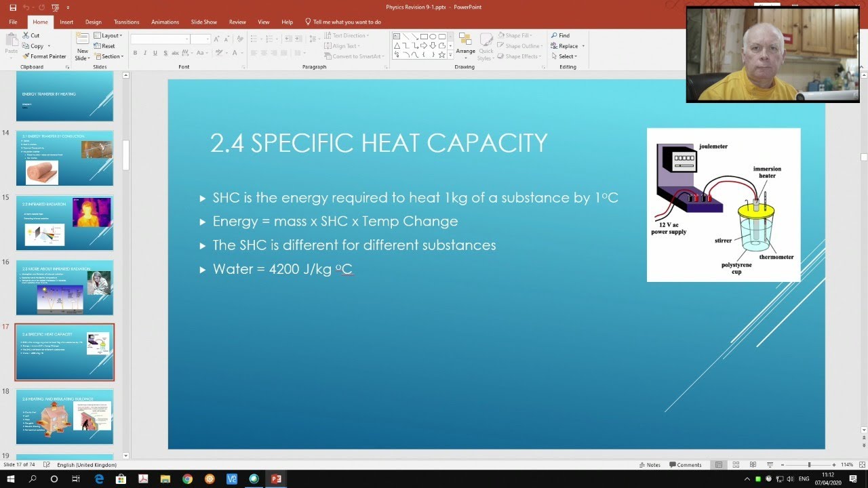Viewport: 868px width, 488px height.
Task: Switch to the Review tab
Action: point(237,22)
